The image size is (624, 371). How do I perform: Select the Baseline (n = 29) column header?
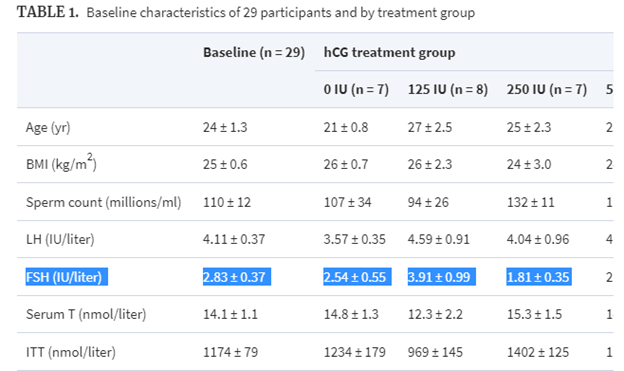(x=254, y=53)
